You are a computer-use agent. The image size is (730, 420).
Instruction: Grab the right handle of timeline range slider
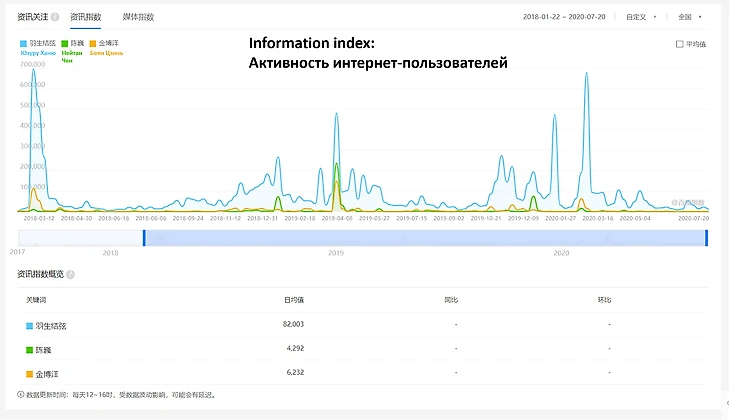(x=706, y=238)
